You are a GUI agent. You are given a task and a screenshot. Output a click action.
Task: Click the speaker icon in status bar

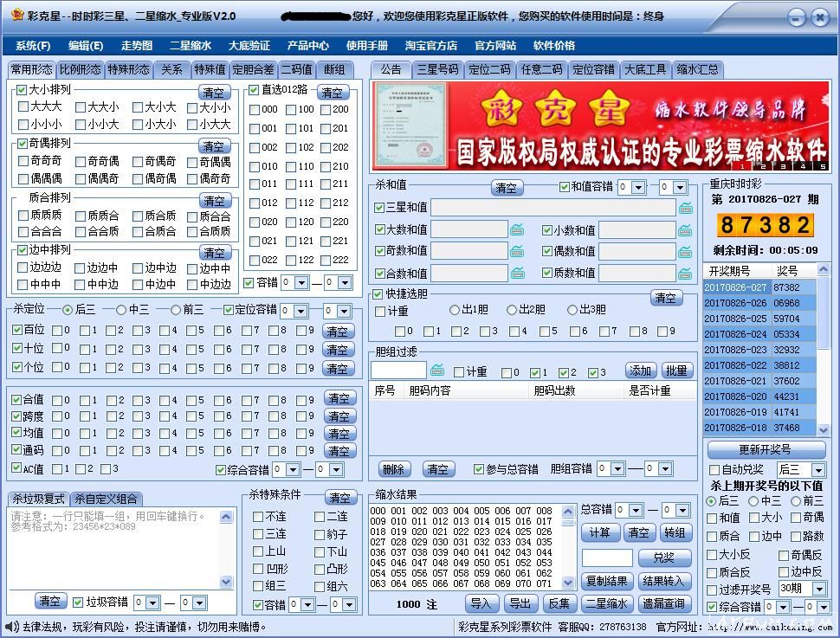pyautogui.click(x=10, y=626)
